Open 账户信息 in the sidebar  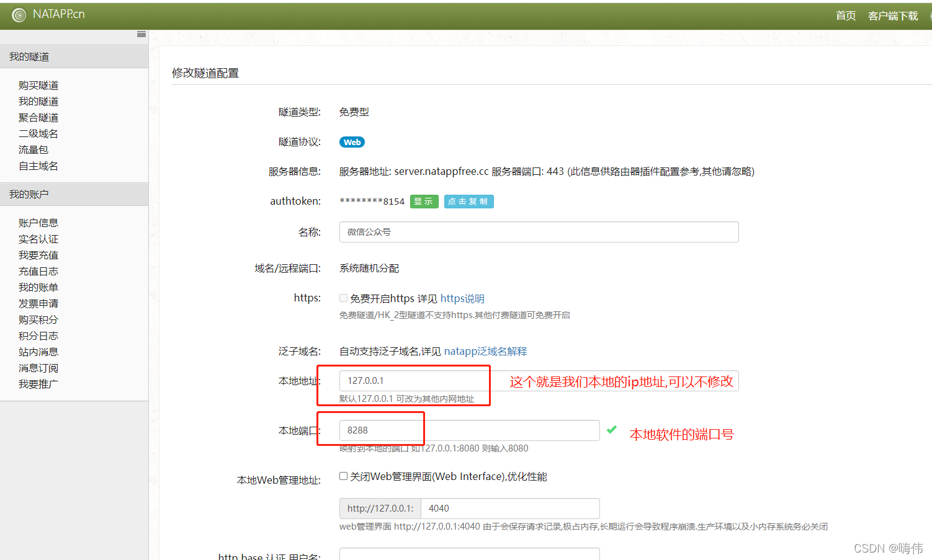tap(38, 223)
